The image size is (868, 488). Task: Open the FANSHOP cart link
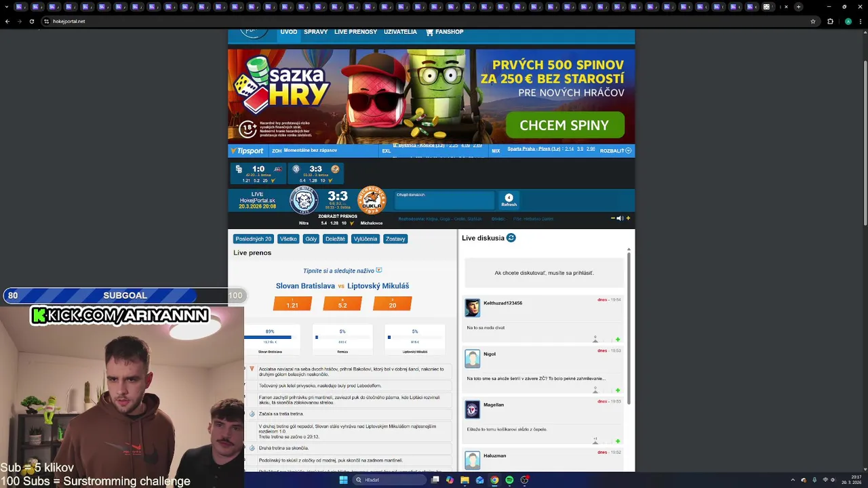coord(444,32)
